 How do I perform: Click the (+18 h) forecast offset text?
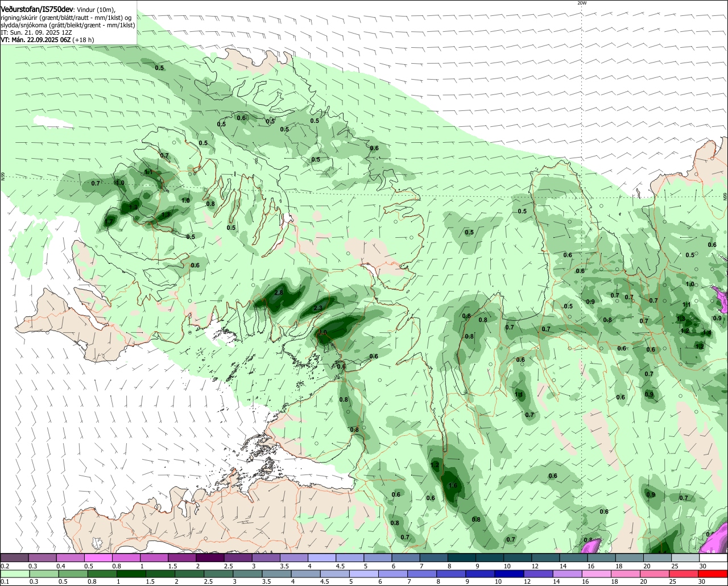tap(83, 40)
